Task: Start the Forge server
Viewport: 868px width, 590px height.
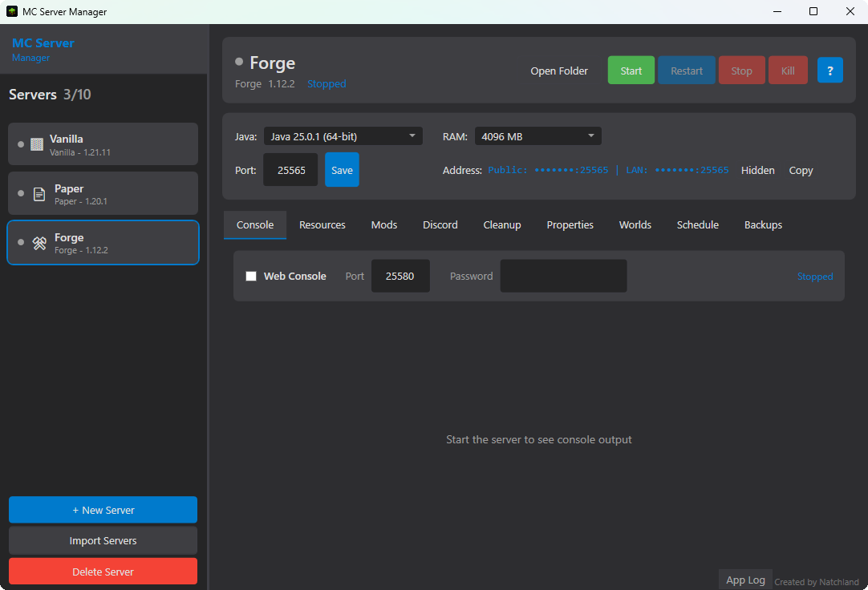Action: tap(631, 70)
